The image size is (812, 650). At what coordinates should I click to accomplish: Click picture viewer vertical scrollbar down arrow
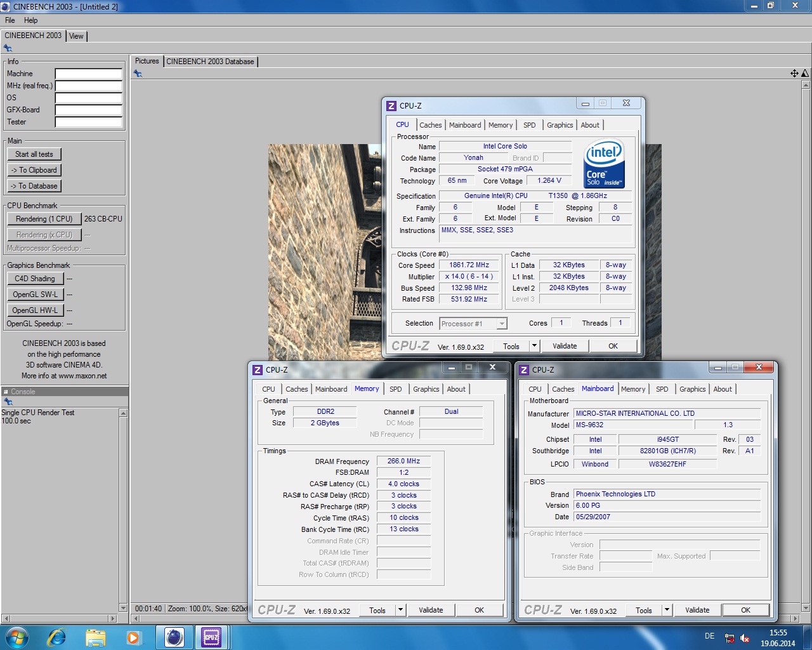(x=806, y=608)
